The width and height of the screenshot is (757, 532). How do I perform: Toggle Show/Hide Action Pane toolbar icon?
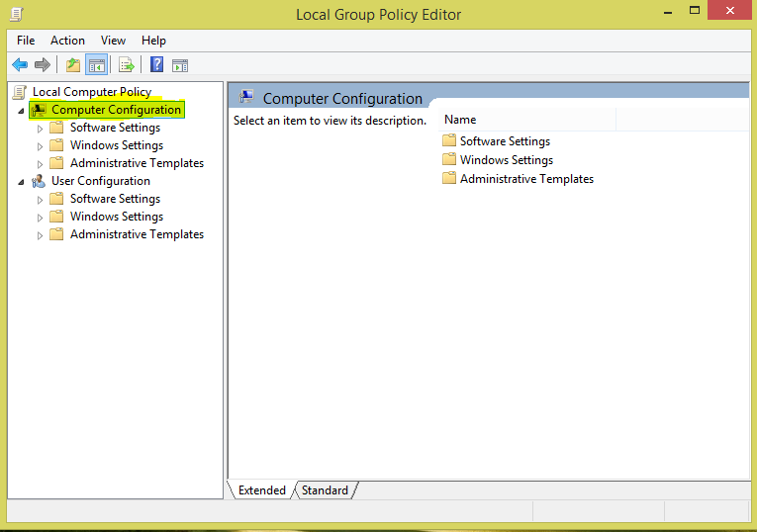coord(180,65)
